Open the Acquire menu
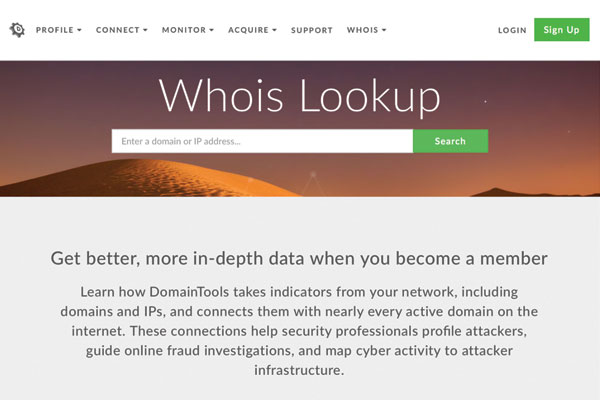Viewport: 600px width, 400px height. pyautogui.click(x=248, y=30)
